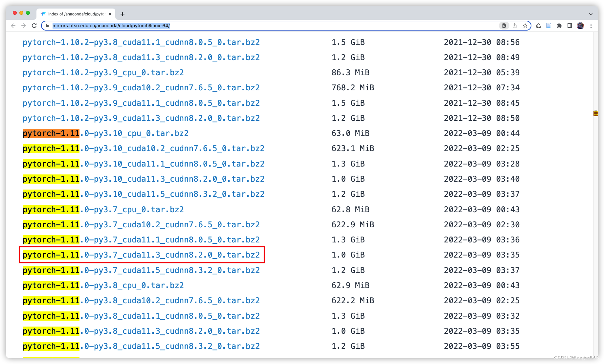This screenshot has width=604, height=364.
Task: View site security via the padlock icon
Action: click(47, 26)
